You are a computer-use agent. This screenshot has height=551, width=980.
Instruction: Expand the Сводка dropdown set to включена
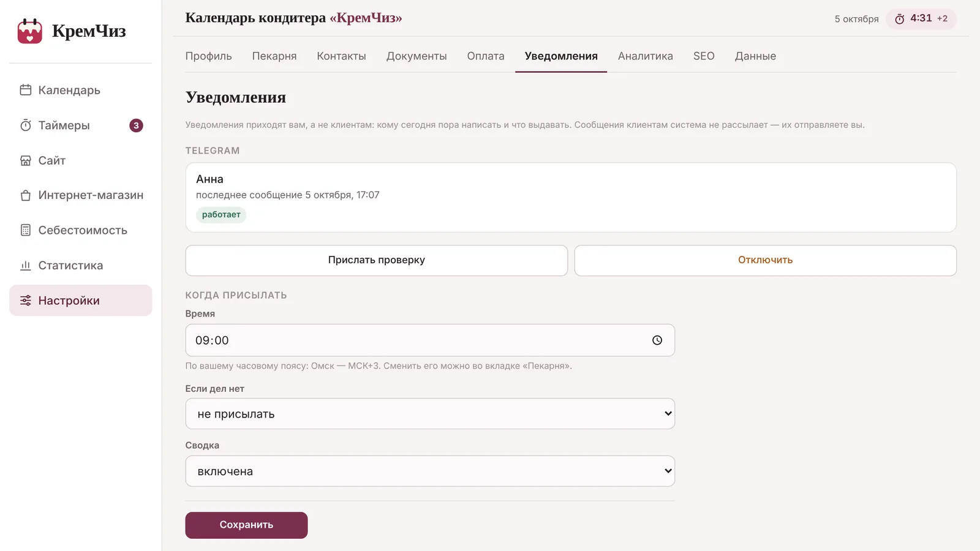point(430,471)
